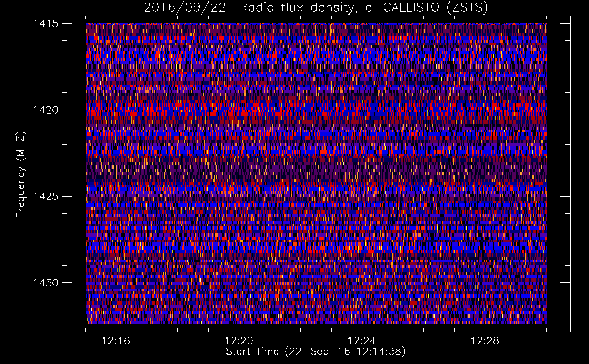The width and height of the screenshot is (589, 364).
Task: Click the 'Start Time (22-Sep-16 12:14:38)' label
Action: tap(316, 352)
